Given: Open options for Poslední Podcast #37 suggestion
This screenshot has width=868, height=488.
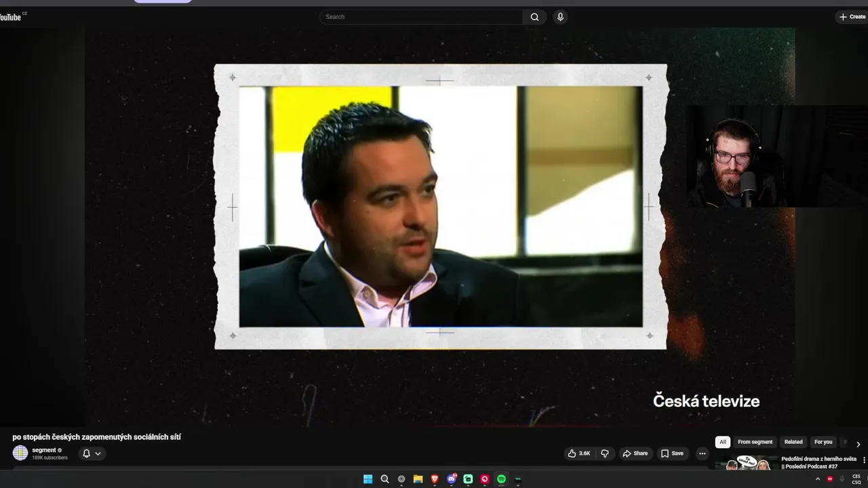Looking at the screenshot, I should coord(864,460).
